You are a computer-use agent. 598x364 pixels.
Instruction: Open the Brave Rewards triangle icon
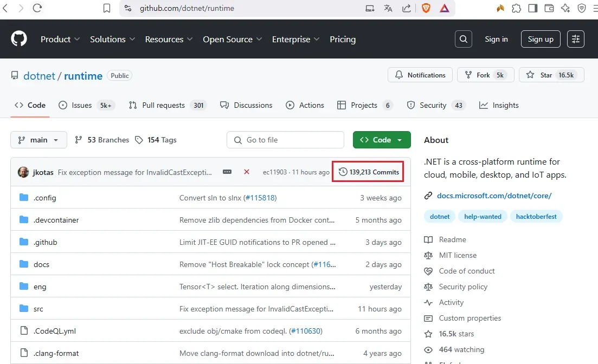(x=445, y=8)
